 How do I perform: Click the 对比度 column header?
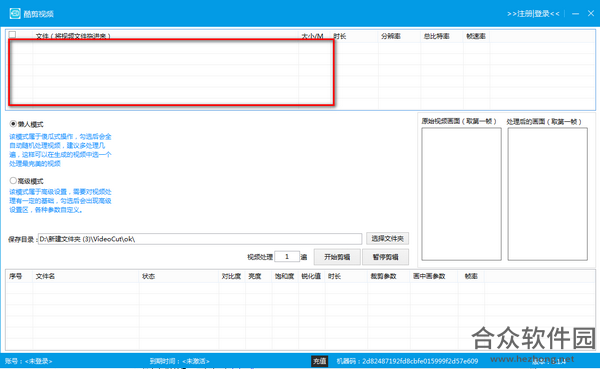click(x=231, y=276)
